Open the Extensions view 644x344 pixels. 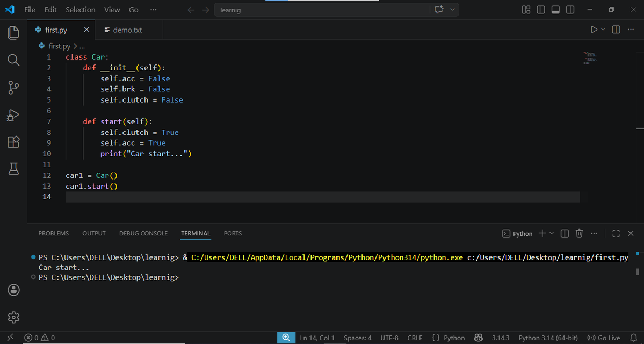click(13, 142)
